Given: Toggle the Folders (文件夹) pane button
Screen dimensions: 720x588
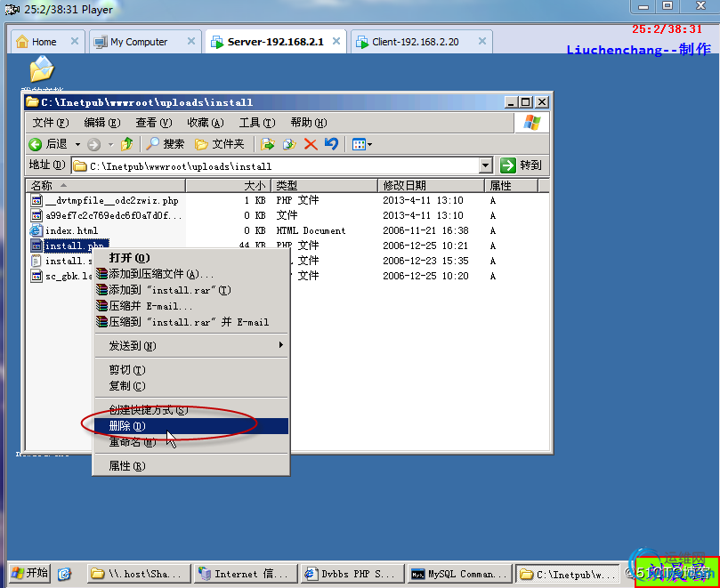Looking at the screenshot, I should click(x=220, y=144).
